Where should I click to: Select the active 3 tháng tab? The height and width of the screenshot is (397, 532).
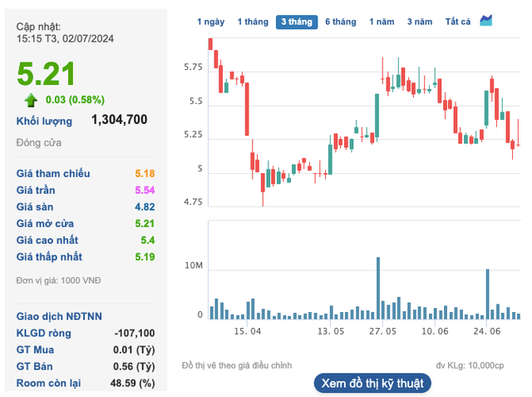tap(297, 22)
